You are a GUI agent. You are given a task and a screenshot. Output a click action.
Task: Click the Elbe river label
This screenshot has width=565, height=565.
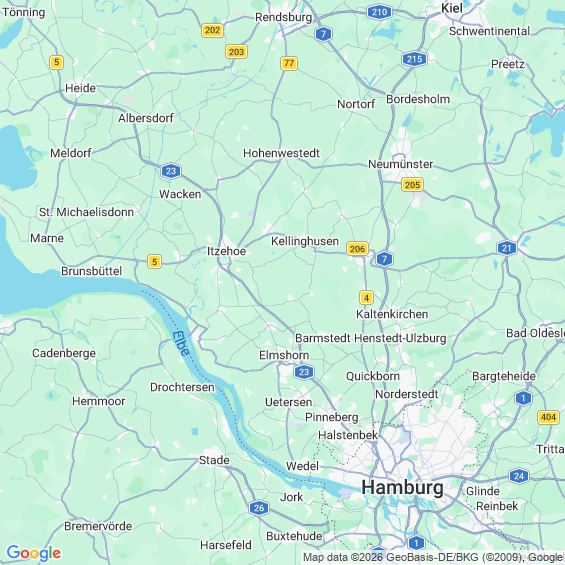180,343
